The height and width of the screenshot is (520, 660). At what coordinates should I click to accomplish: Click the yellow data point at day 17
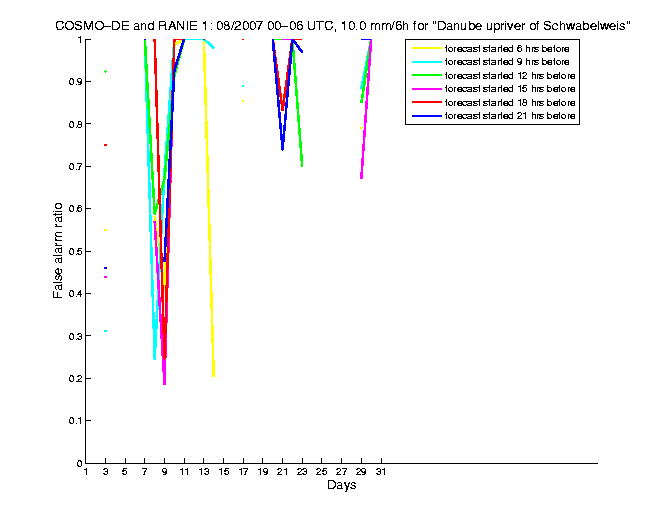tap(243, 101)
